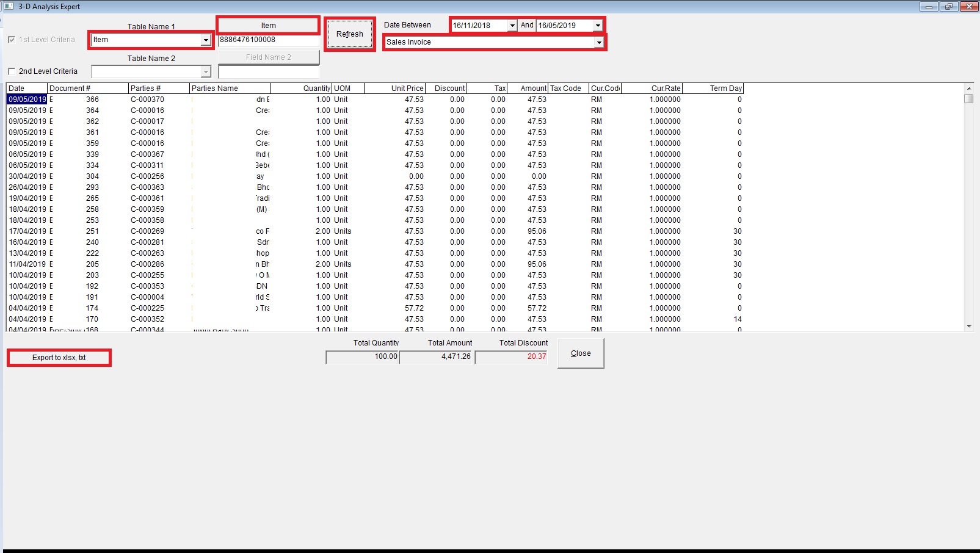Enable the 2nd Level Criteria checkbox

tap(12, 71)
